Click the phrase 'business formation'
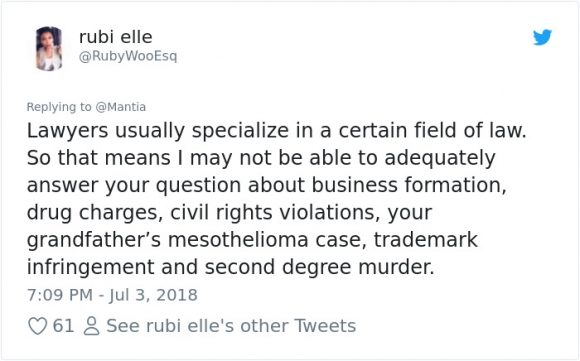 (x=409, y=185)
